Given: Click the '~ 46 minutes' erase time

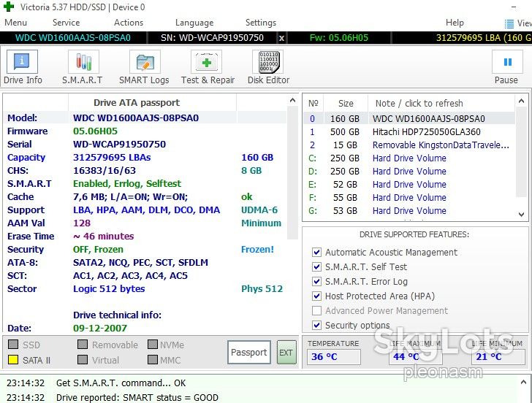Looking at the screenshot, I should click(104, 237).
